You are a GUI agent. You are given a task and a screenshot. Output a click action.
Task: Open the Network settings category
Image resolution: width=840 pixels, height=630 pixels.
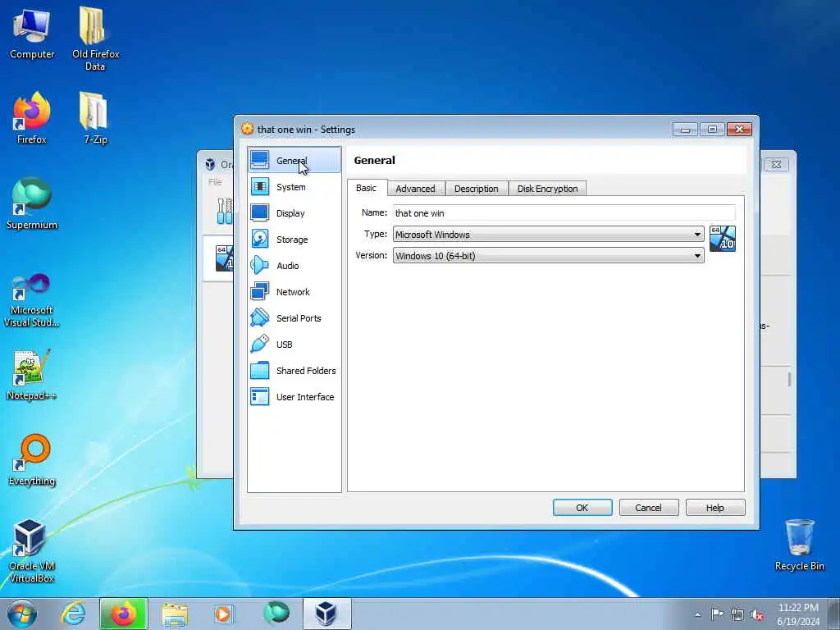coord(294,291)
